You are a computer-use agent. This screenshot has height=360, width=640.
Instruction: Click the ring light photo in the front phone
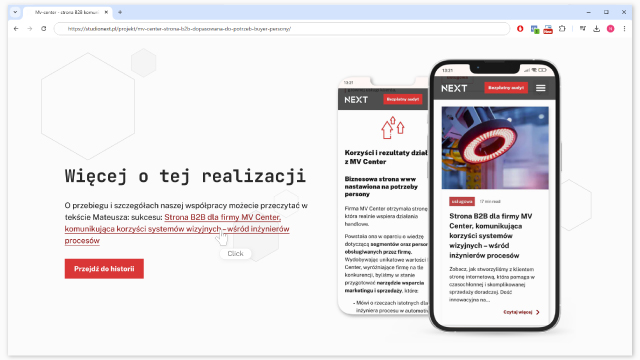[x=495, y=148]
